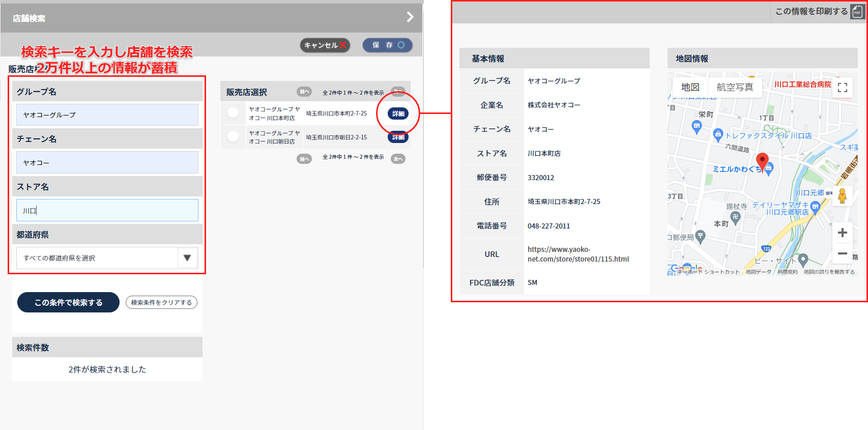The height and width of the screenshot is (430, 868).
Task: Click 株式会社ヤオコー company name value
Action: [554, 105]
